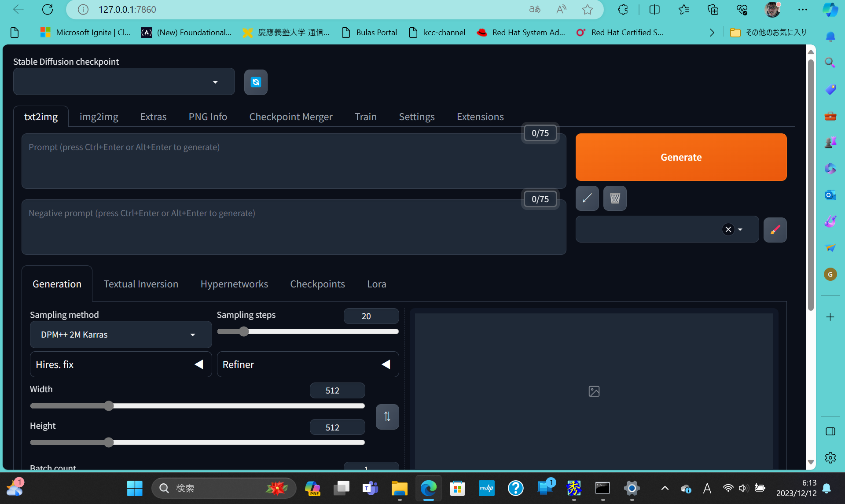
Task: Swap width and height with the arrows icon
Action: 387,416
